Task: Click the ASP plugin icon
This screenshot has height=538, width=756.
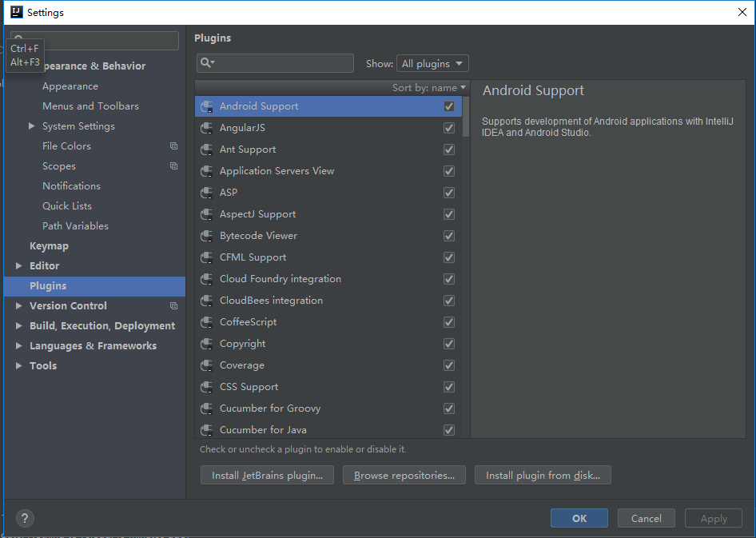Action: pyautogui.click(x=206, y=193)
